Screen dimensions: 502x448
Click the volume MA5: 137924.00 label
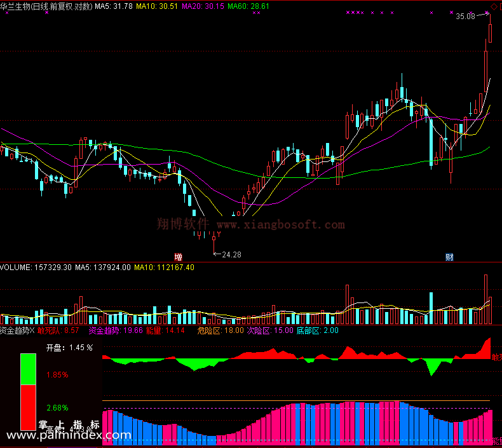(103, 268)
